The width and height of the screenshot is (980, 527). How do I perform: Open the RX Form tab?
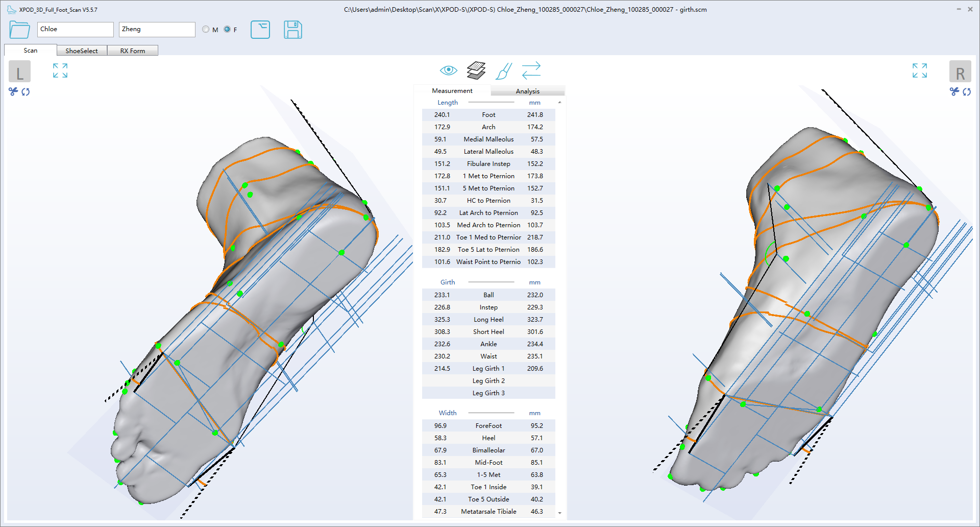coord(133,51)
